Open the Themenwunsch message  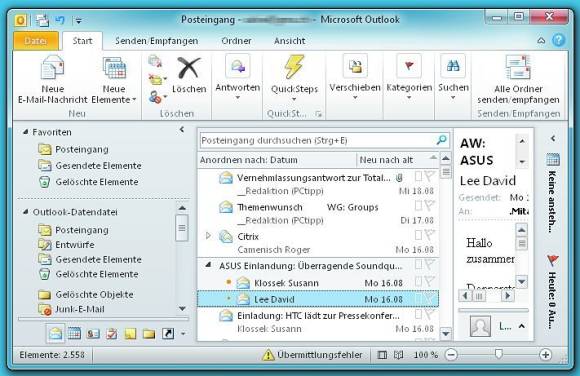coord(318,214)
